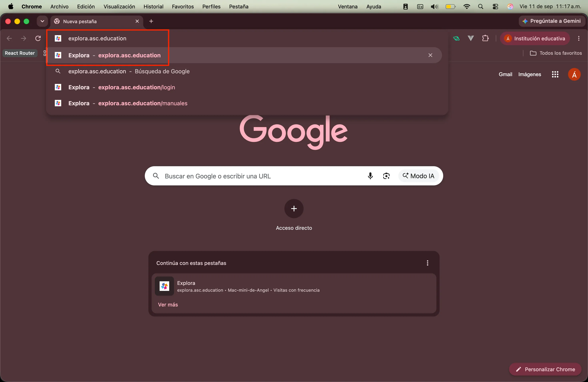The width and height of the screenshot is (588, 382).
Task: Click the magnifier icon in search box
Action: (x=156, y=176)
